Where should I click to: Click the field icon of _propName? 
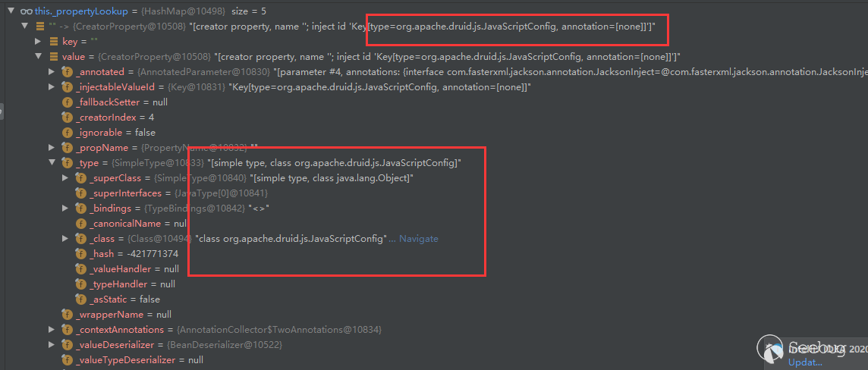(x=68, y=148)
